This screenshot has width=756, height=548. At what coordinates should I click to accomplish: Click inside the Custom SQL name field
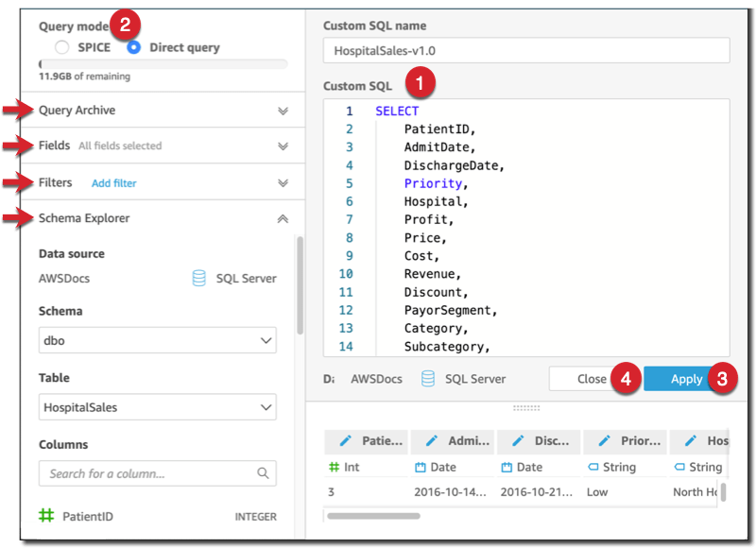[x=529, y=50]
